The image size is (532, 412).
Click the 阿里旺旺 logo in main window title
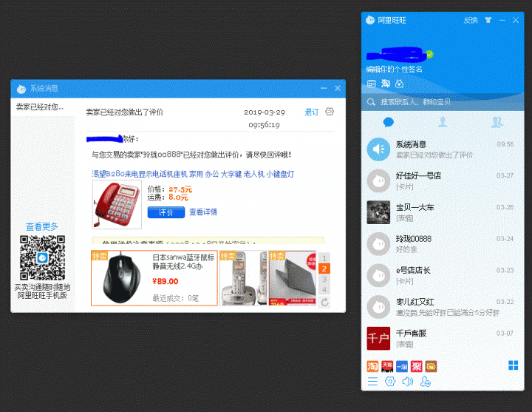[x=370, y=20]
